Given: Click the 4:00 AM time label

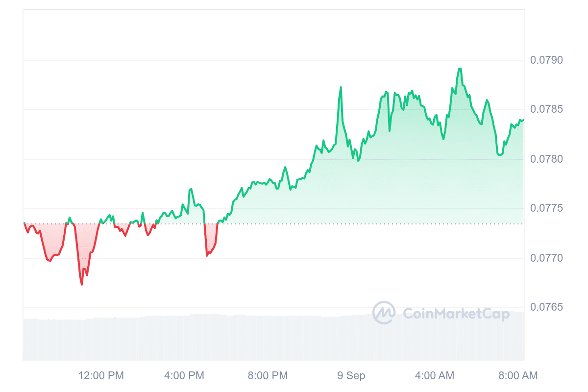Looking at the screenshot, I should (x=434, y=376).
